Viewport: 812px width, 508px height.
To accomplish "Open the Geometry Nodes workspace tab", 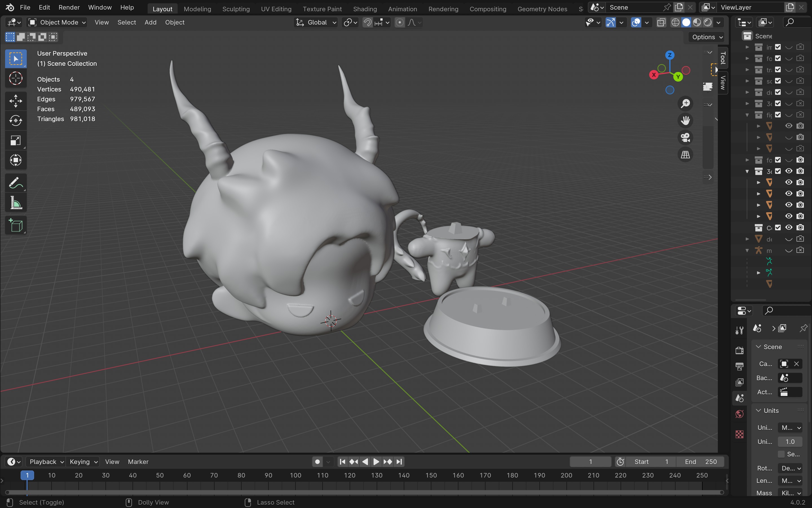I will [x=542, y=9].
